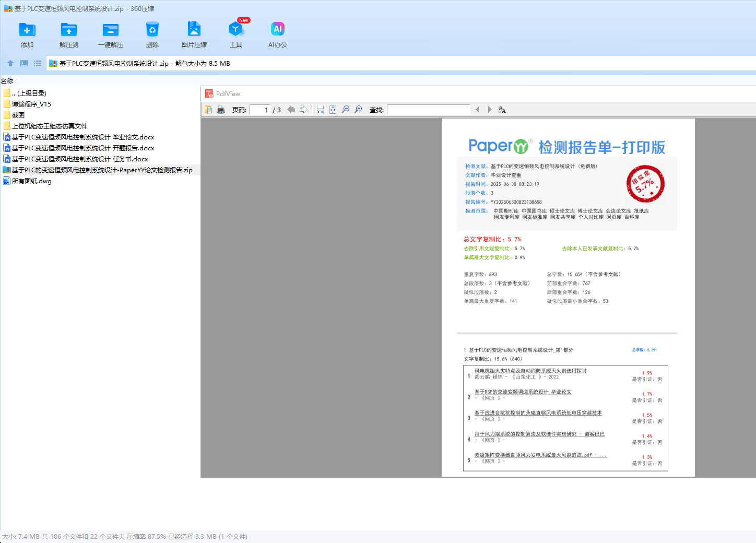The height and width of the screenshot is (543, 756).
Task: Select the 所有图纸.dwg file
Action: (x=28, y=181)
